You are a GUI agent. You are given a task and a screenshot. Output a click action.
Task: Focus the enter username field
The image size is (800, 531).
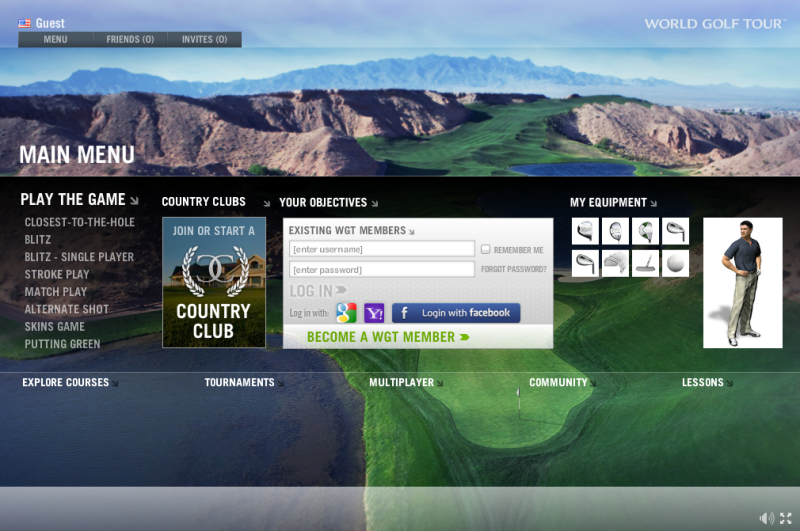pos(382,249)
